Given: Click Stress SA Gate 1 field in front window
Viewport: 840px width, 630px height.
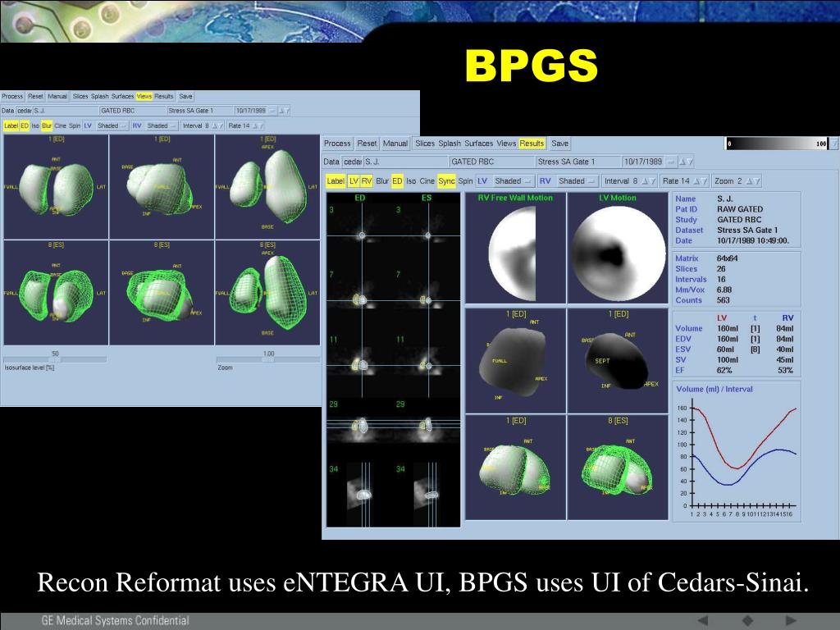Looking at the screenshot, I should point(577,162).
